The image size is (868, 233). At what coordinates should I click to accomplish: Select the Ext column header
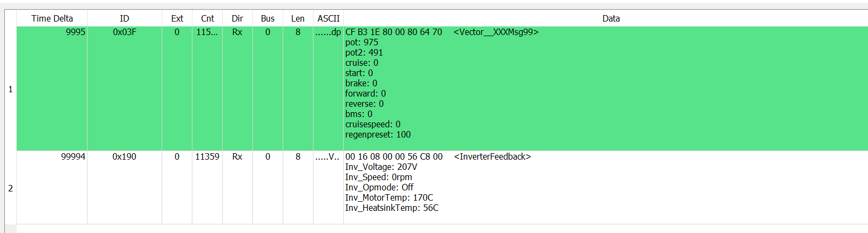177,18
